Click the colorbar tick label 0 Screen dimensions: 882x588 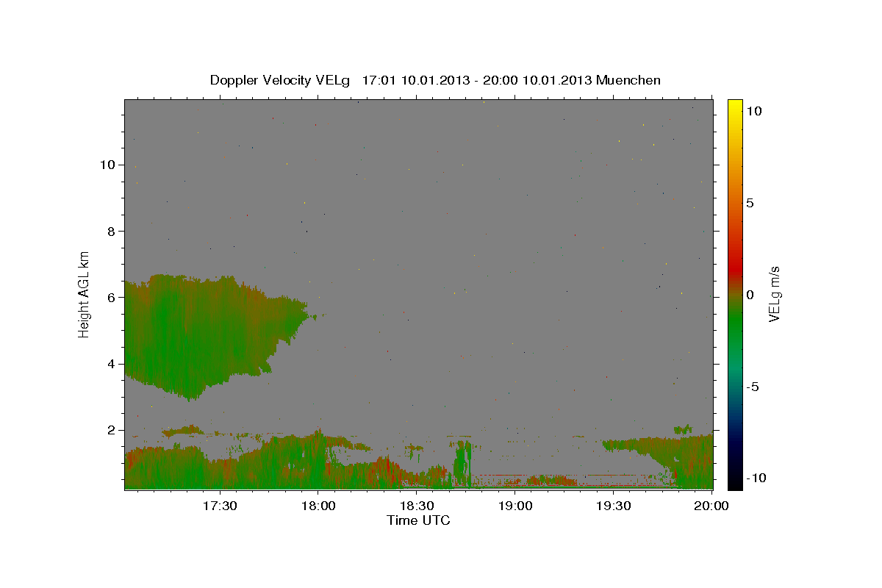[750, 295]
